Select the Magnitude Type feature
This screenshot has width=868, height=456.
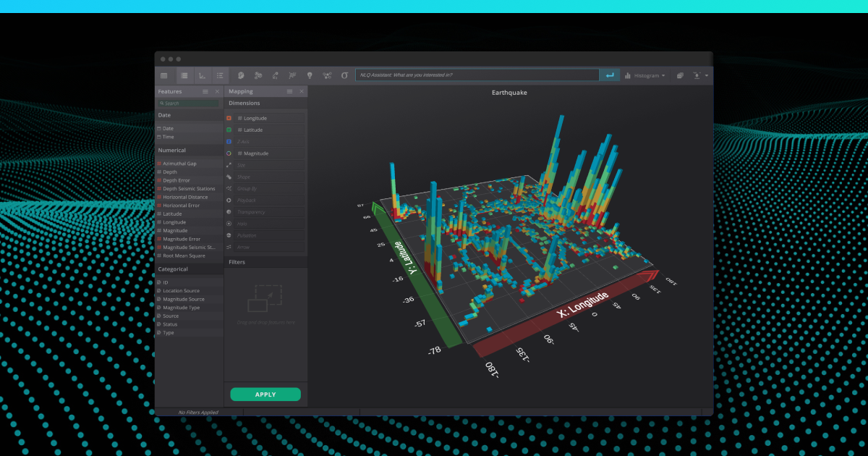(189, 308)
